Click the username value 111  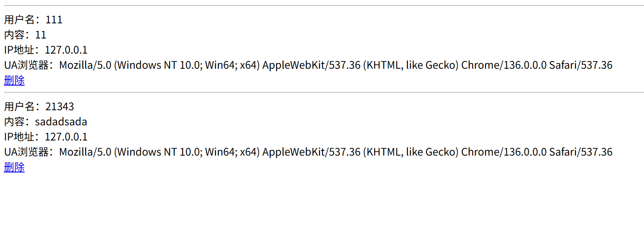point(54,20)
